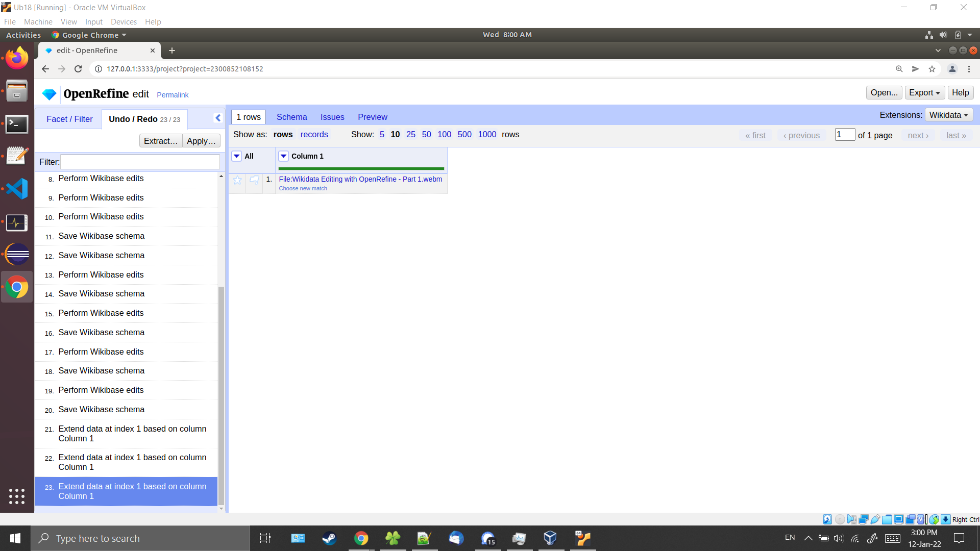Image resolution: width=980 pixels, height=551 pixels.
Task: Show 5 rows per page
Action: (x=382, y=134)
